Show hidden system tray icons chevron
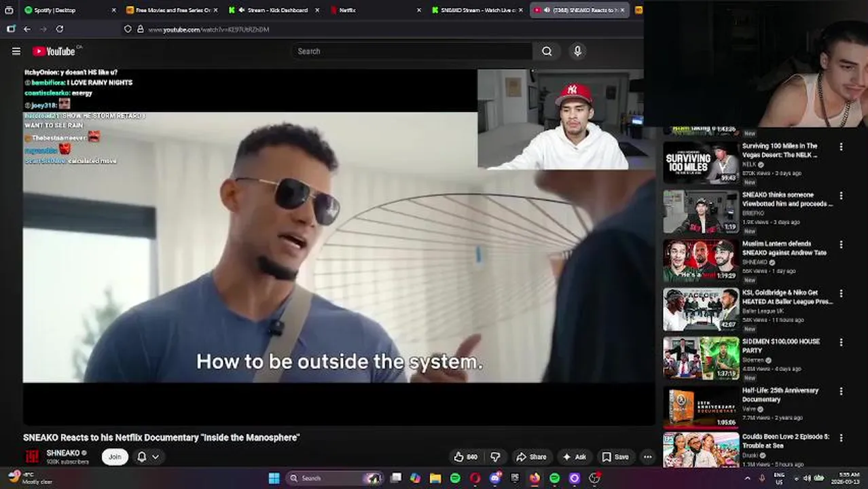868x489 pixels. 747,478
